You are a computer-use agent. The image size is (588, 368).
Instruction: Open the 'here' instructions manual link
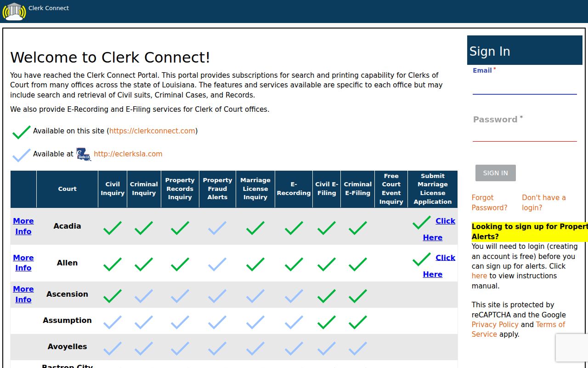click(479, 276)
